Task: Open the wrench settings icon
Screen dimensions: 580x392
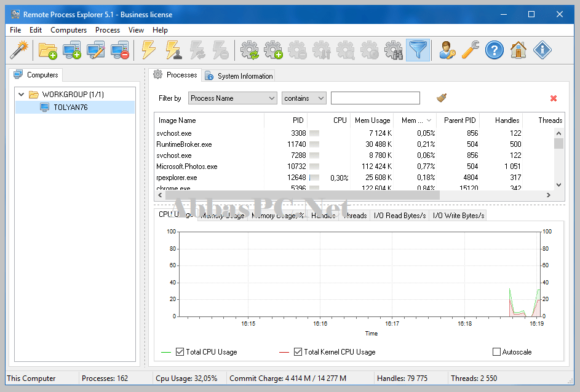Action: pyautogui.click(x=471, y=50)
